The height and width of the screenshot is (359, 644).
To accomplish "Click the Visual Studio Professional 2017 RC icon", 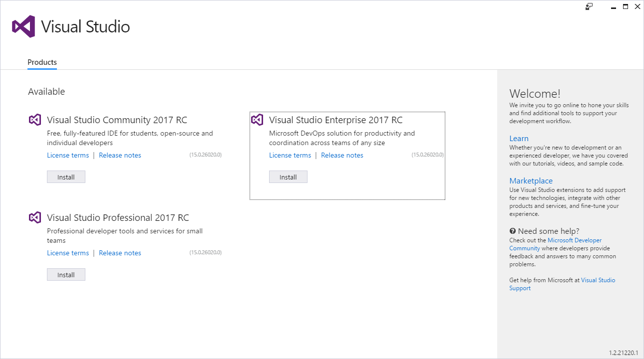I will (x=34, y=217).
